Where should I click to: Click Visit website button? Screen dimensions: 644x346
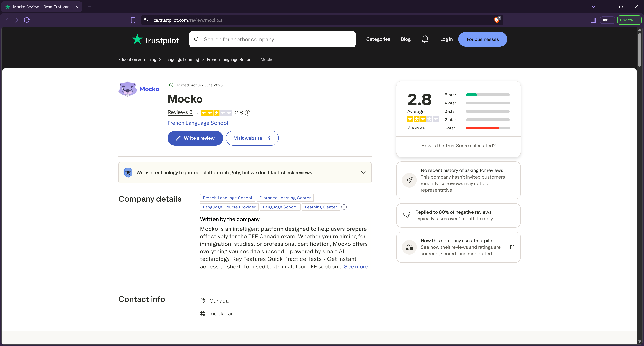[x=252, y=138]
